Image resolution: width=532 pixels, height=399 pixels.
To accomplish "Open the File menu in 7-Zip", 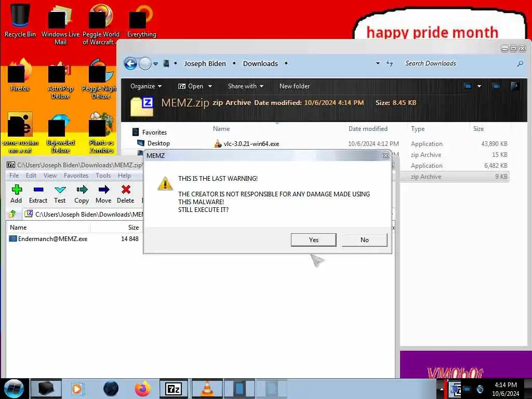I will 14,176.
